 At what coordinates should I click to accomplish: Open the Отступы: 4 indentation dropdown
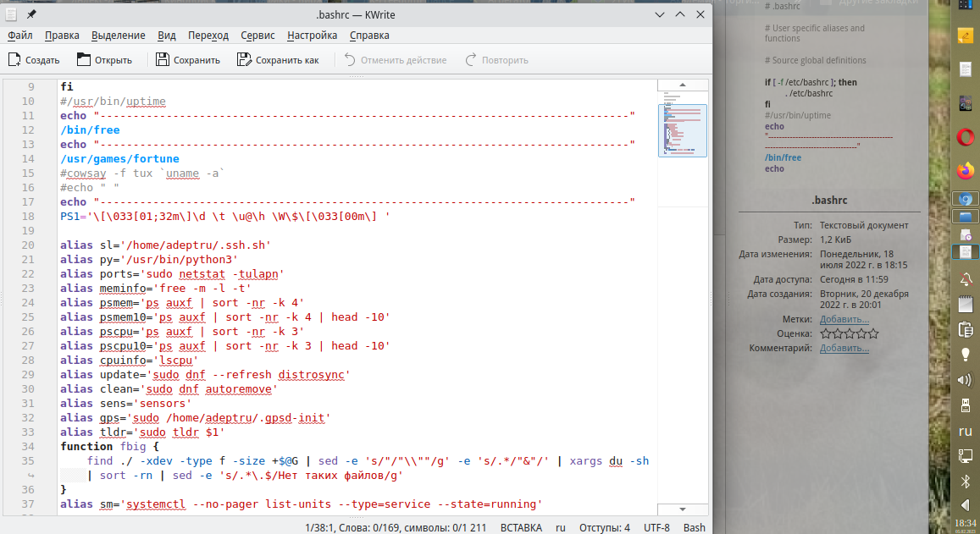tap(604, 527)
